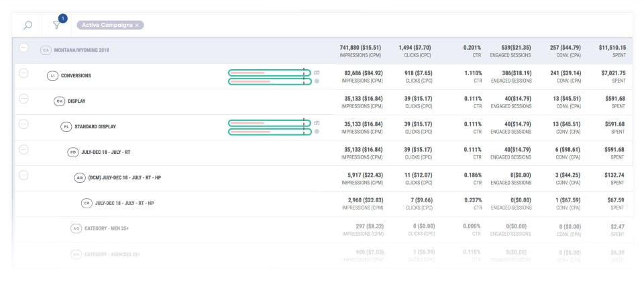Collapse the Standard Display row
Screen dimensions: 644x303
[23, 124]
